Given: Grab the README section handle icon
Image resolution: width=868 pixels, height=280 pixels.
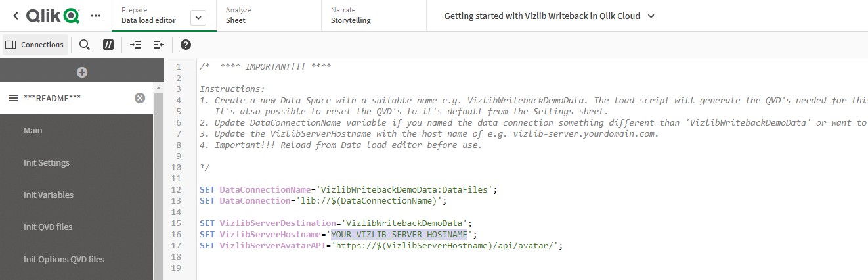Looking at the screenshot, I should tap(13, 98).
